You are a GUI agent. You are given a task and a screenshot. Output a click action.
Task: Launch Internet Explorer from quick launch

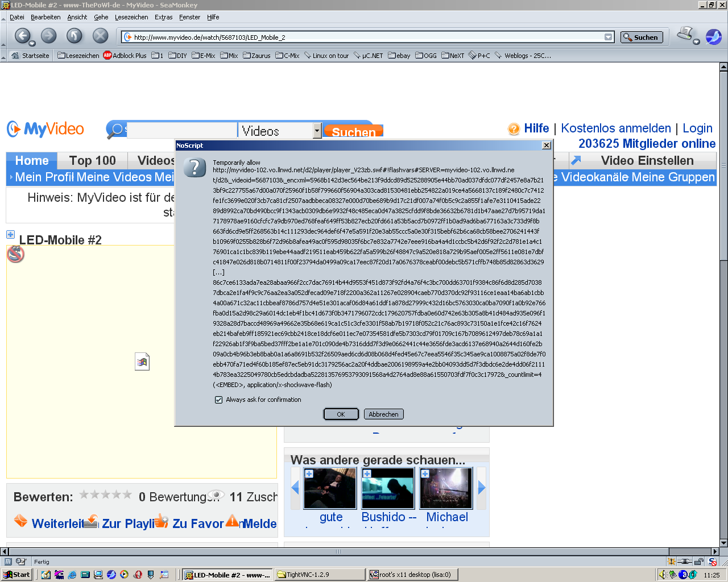[x=72, y=575]
